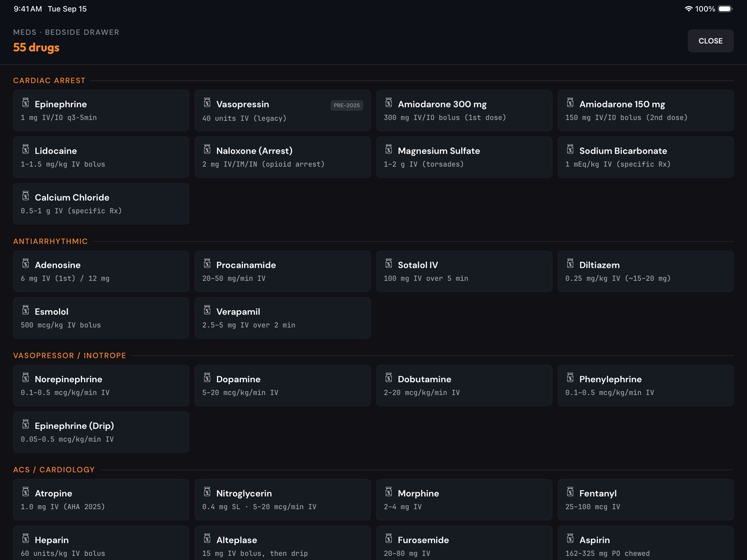This screenshot has width=747, height=560.
Task: Tap the Adenosine bottle icon
Action: [26, 264]
